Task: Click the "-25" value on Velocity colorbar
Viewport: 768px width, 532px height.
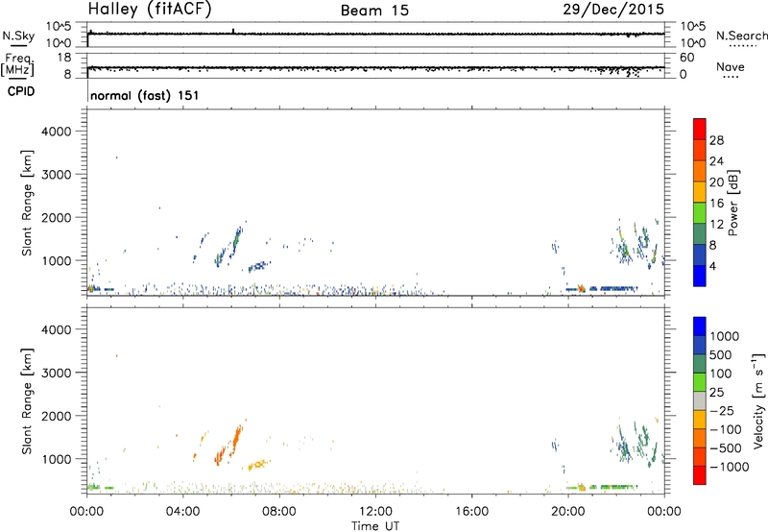Action: click(722, 411)
